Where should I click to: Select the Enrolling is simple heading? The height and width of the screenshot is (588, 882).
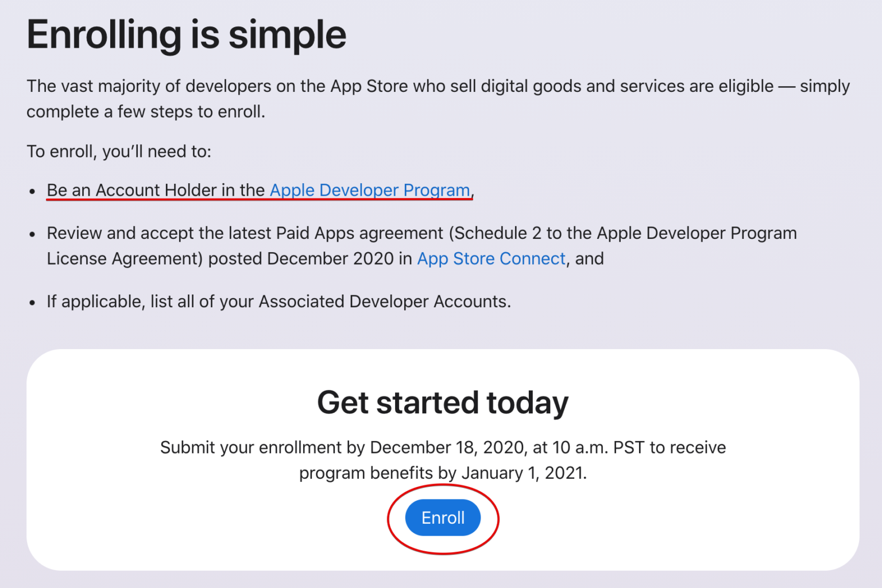(186, 34)
